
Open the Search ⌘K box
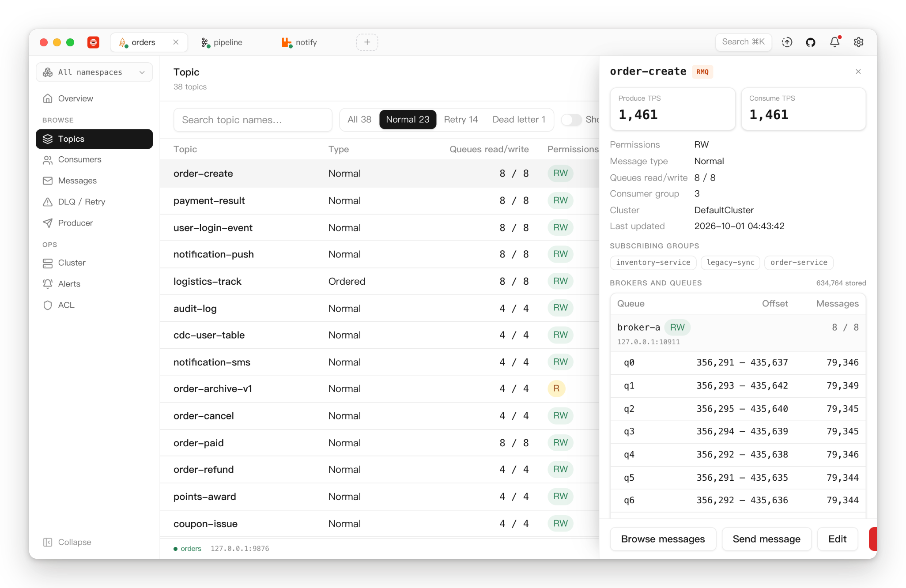click(744, 42)
